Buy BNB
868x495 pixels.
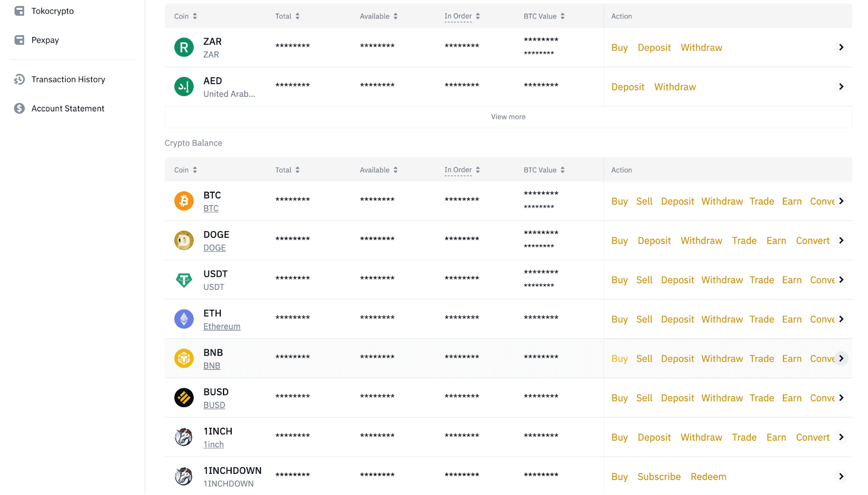click(620, 359)
